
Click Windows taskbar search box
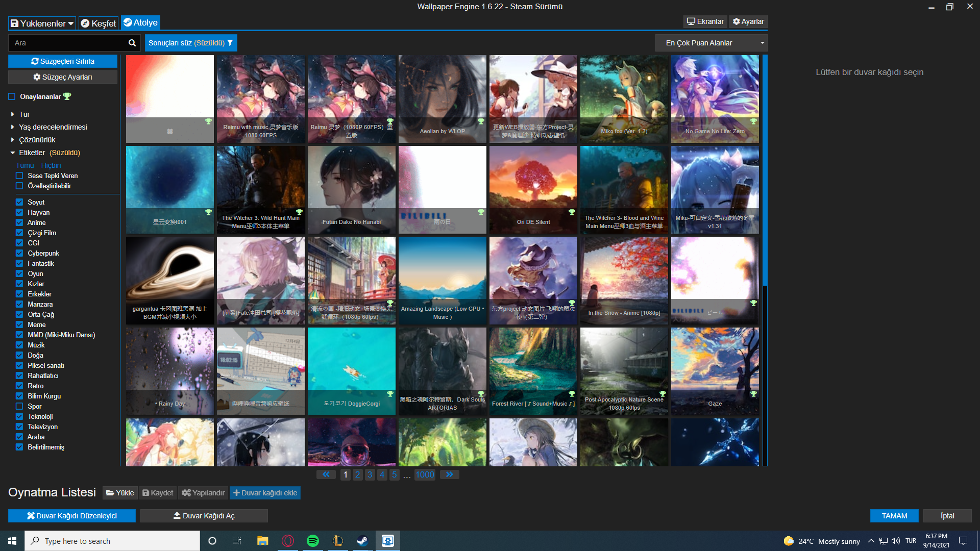point(112,541)
